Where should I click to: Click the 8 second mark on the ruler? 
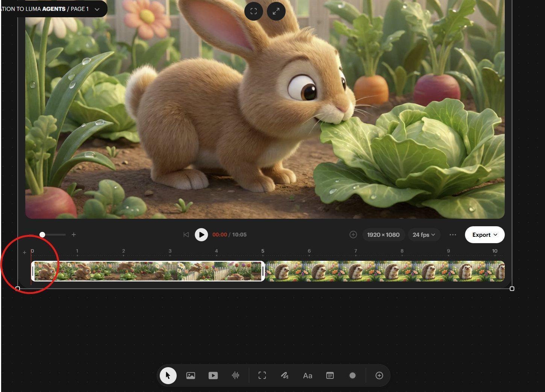[x=402, y=251]
